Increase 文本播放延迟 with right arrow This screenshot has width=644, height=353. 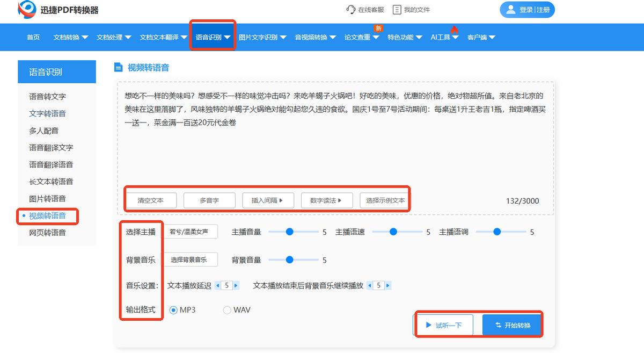236,286
